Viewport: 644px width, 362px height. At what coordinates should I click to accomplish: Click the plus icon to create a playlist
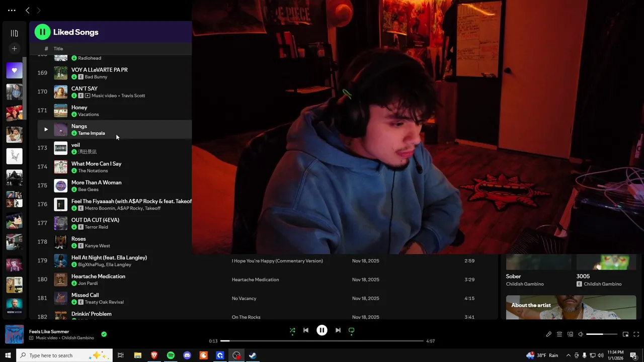click(x=14, y=49)
